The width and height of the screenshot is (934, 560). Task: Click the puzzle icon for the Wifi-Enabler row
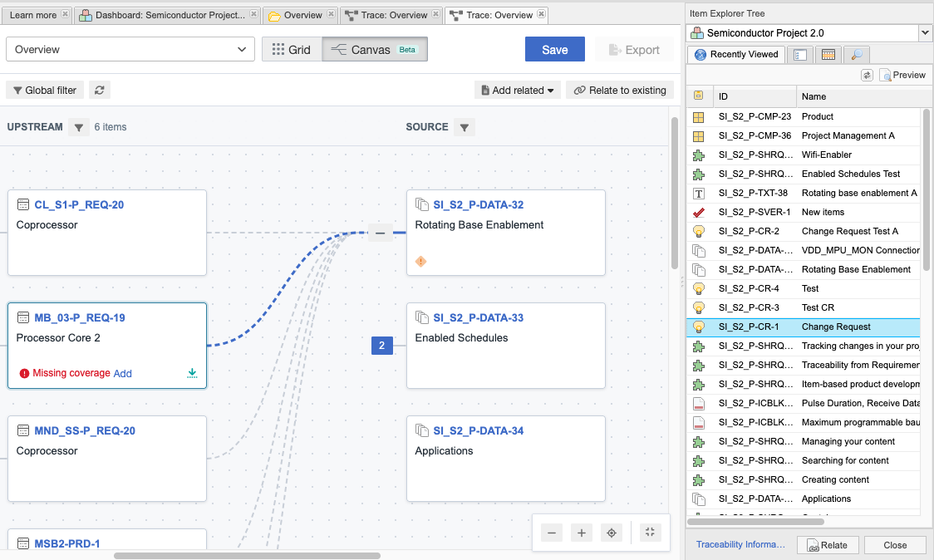click(x=699, y=155)
